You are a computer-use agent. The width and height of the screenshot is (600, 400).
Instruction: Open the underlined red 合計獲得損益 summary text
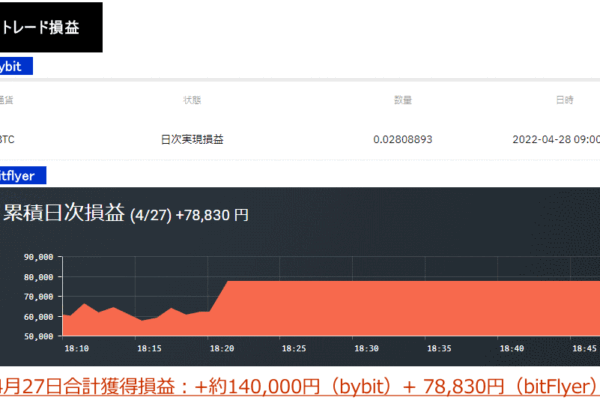coord(300,385)
